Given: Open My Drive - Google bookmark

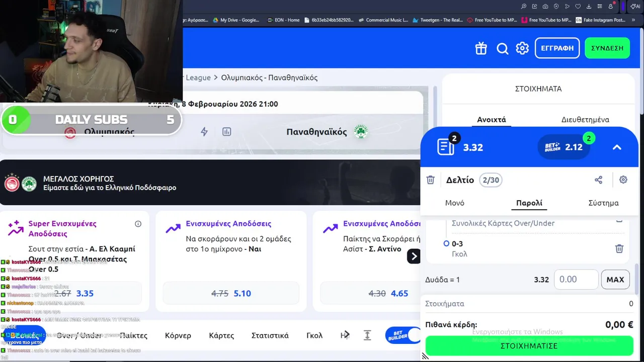Looking at the screenshot, I should point(235,20).
